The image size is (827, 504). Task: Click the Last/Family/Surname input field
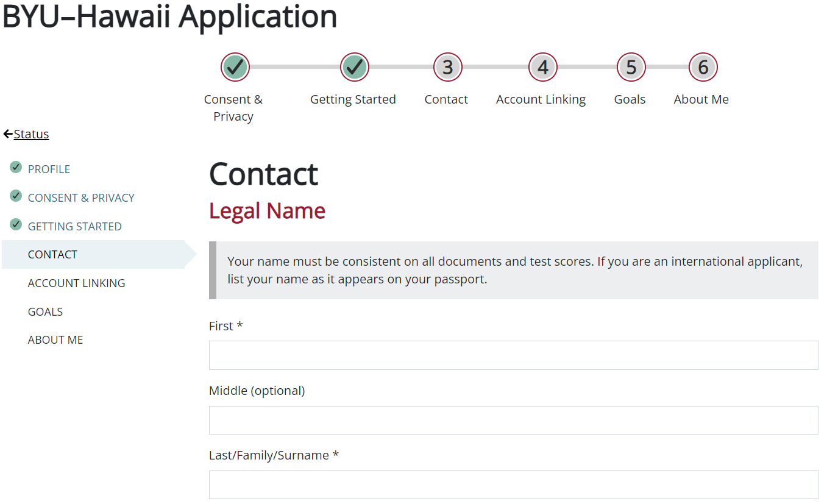coord(513,485)
